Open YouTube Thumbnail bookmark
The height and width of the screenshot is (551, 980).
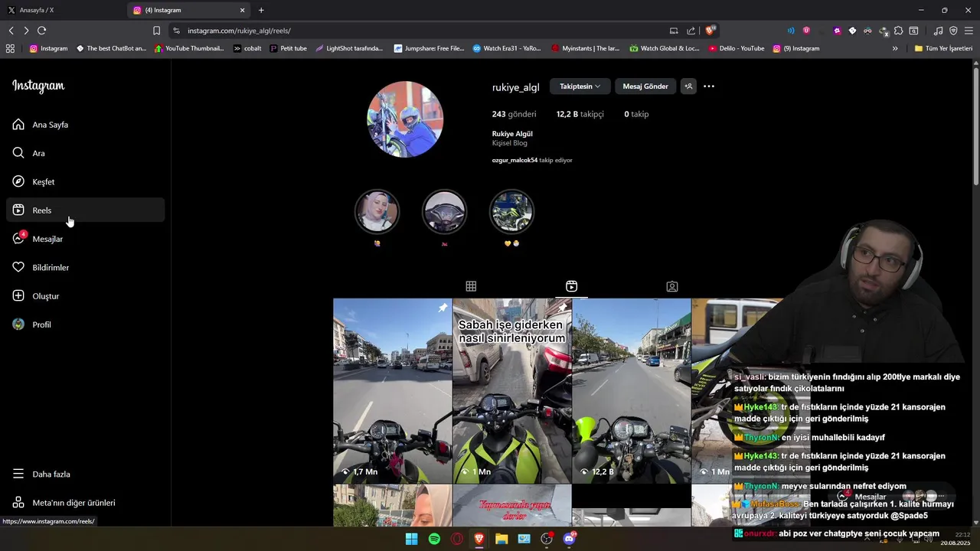[x=189, y=48]
